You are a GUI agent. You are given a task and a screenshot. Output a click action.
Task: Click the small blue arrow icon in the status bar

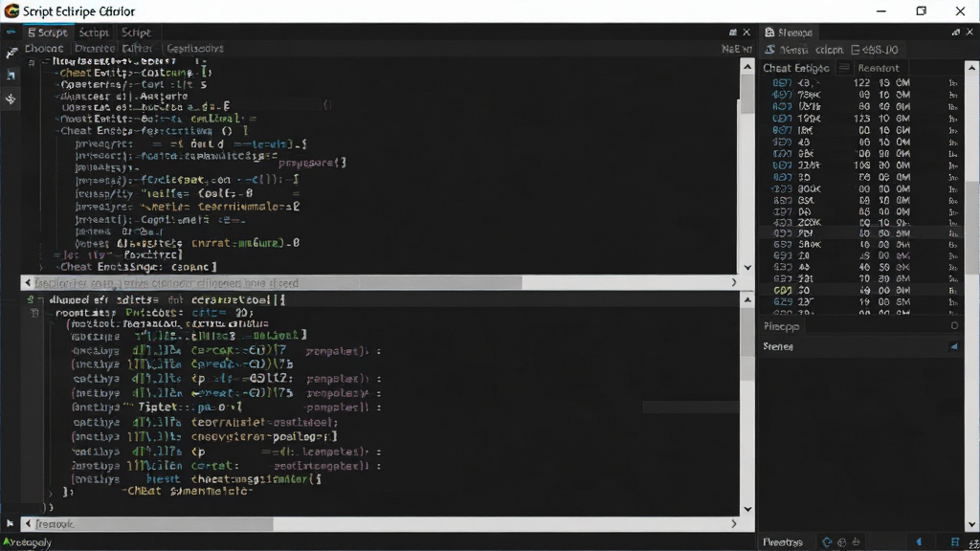tap(920, 542)
